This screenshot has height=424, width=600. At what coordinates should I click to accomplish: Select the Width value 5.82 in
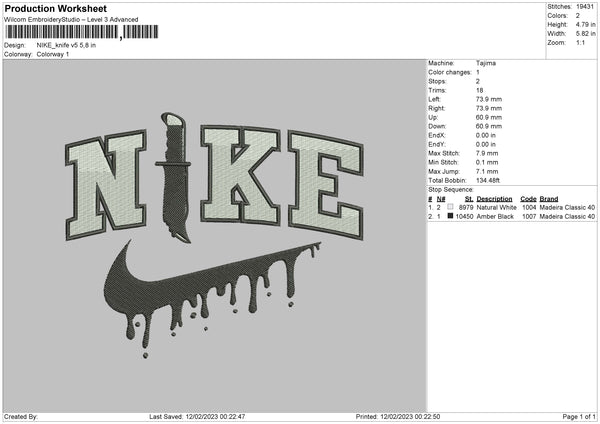[585, 34]
